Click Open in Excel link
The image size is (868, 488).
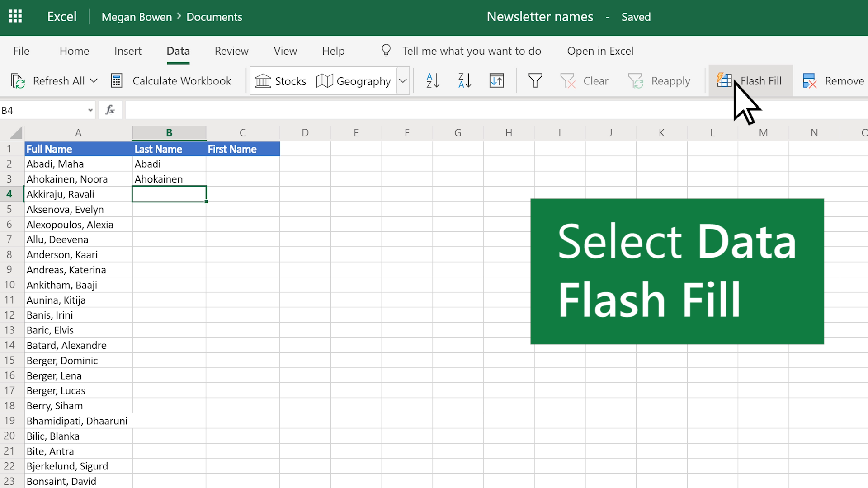[x=600, y=51]
